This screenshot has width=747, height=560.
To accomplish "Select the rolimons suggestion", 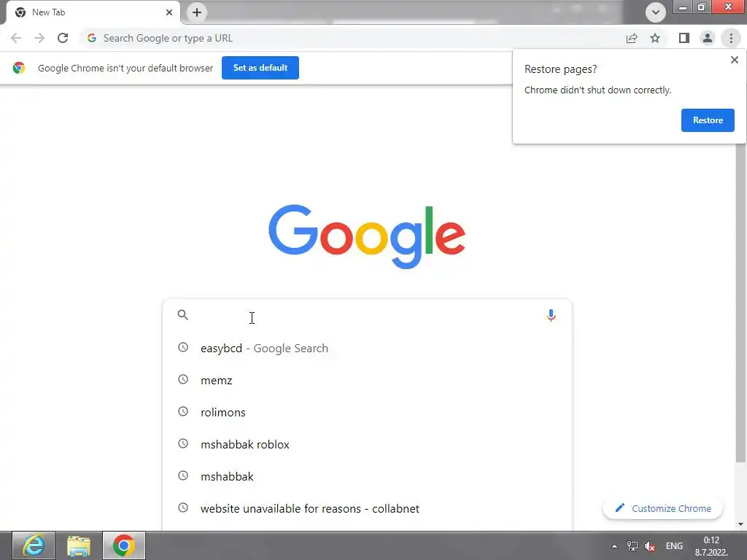I will pos(367,412).
